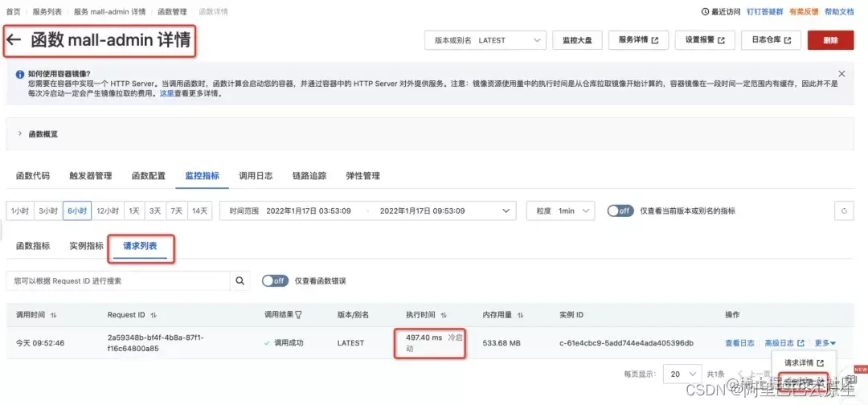Screen dimensions: 868x405
Task: Toggle 仅查看当前版本或别名的指标 switch
Action: pos(620,211)
